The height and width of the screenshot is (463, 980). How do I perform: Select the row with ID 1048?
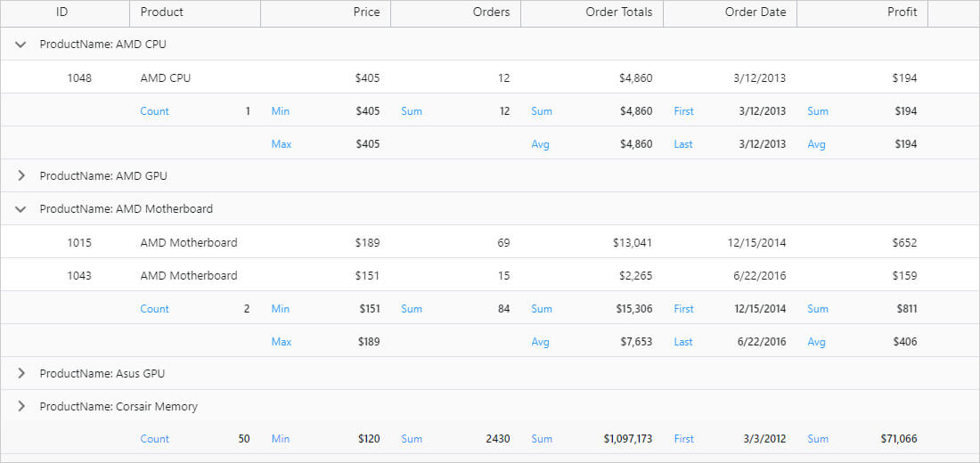point(79,78)
